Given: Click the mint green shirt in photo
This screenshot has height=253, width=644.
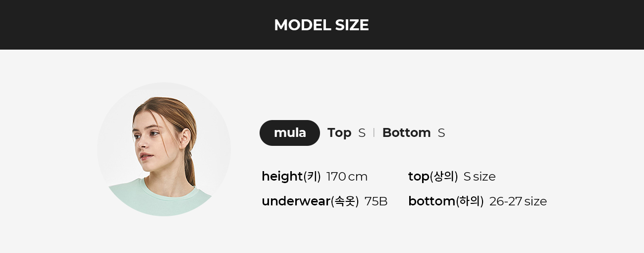Looking at the screenshot, I should (159, 198).
